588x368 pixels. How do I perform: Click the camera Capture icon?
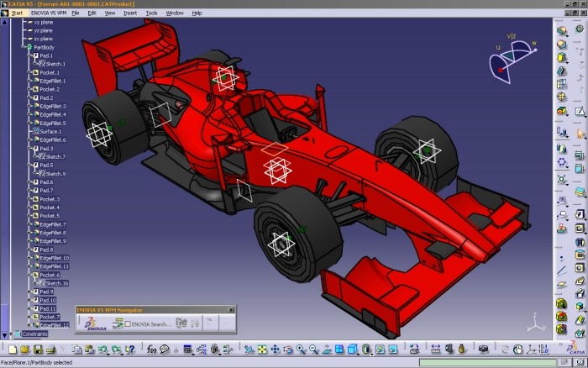[483, 349]
